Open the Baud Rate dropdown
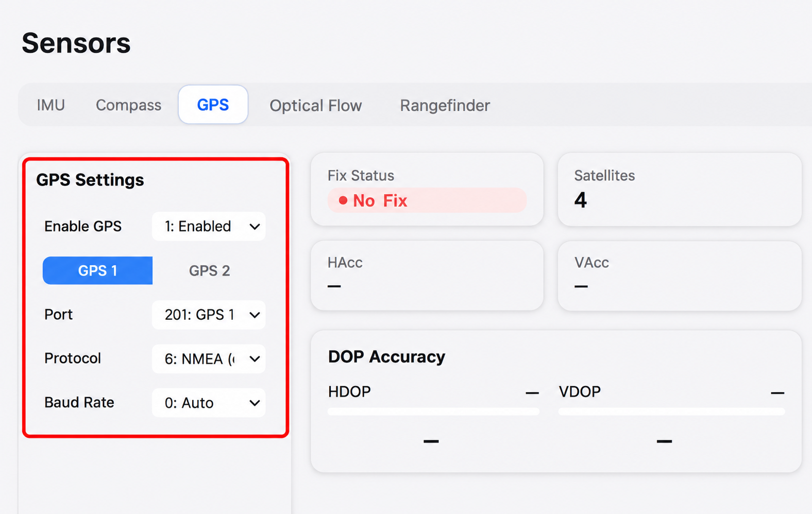Image resolution: width=812 pixels, height=514 pixels. [209, 403]
